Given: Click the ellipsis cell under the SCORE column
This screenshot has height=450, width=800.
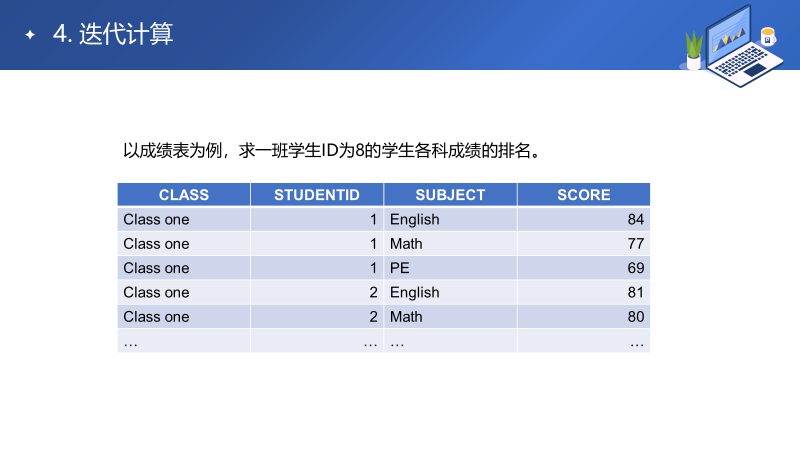Looking at the screenshot, I should tap(584, 341).
